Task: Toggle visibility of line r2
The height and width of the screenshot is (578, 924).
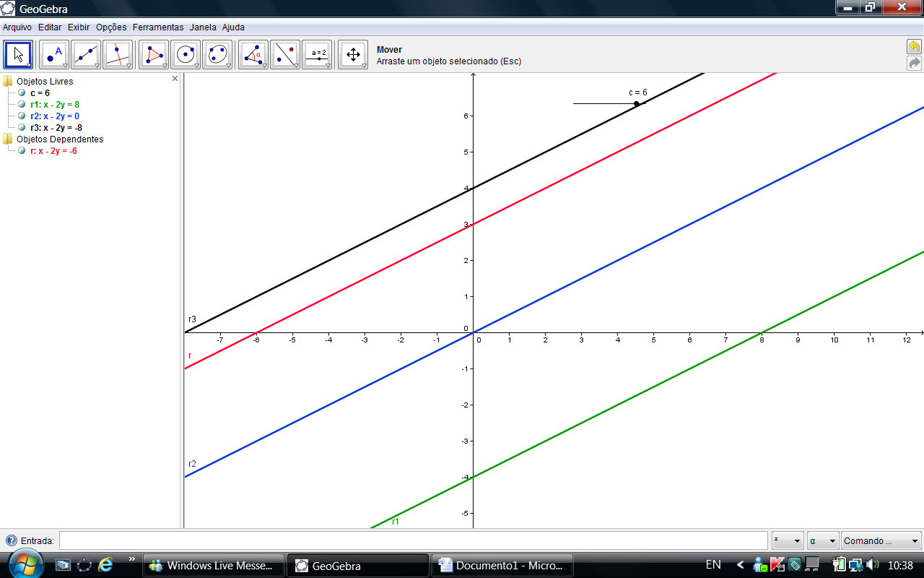Action: click(22, 116)
